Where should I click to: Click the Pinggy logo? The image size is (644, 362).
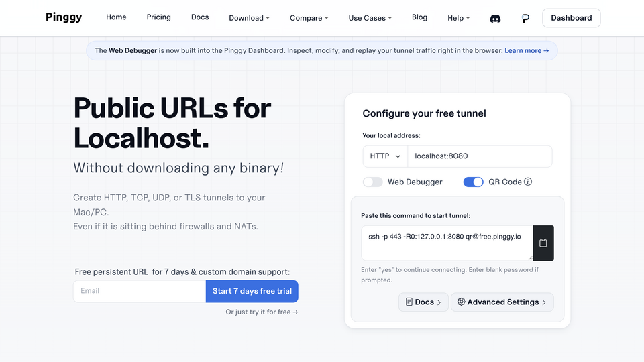click(64, 17)
